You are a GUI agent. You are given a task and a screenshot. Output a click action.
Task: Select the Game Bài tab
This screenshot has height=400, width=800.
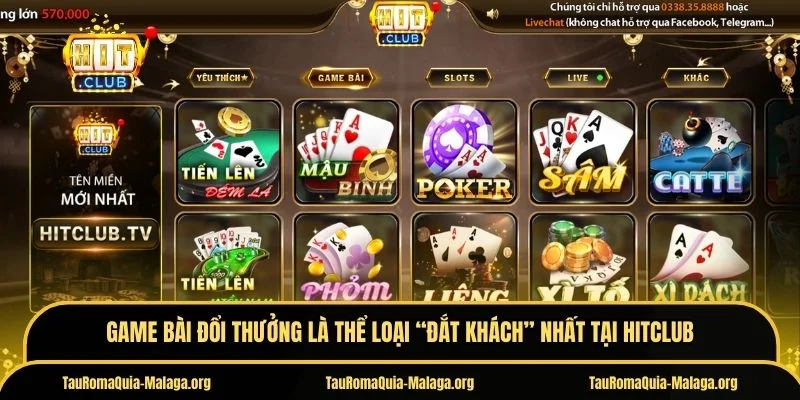click(x=340, y=78)
